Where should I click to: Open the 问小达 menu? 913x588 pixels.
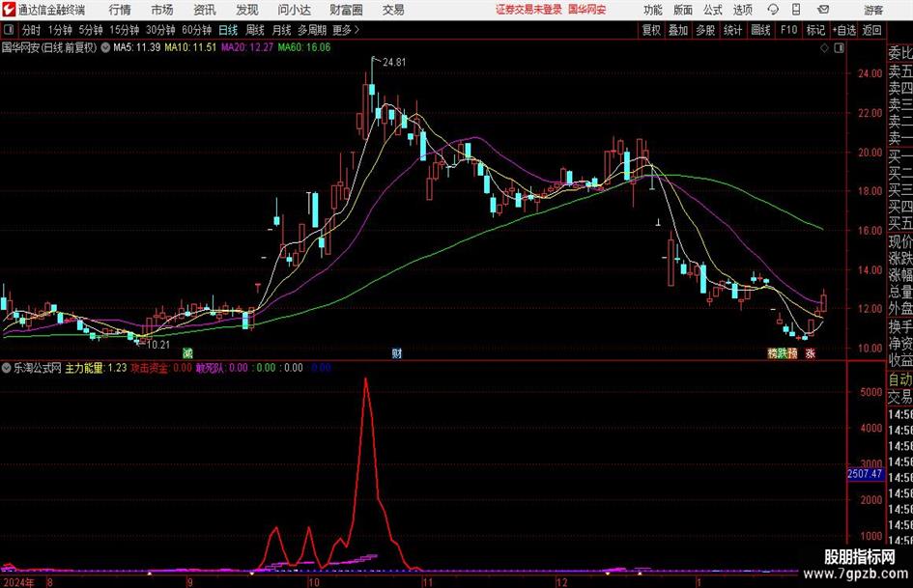(294, 10)
